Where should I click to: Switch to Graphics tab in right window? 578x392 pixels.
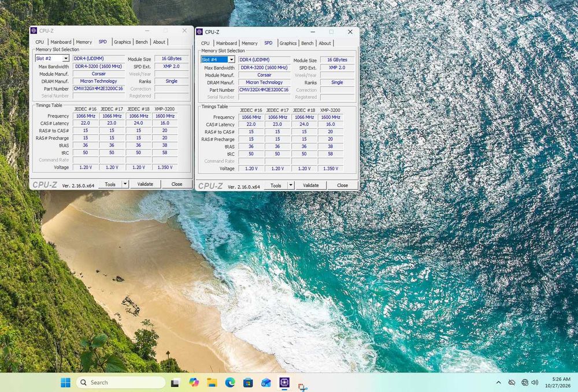288,43
